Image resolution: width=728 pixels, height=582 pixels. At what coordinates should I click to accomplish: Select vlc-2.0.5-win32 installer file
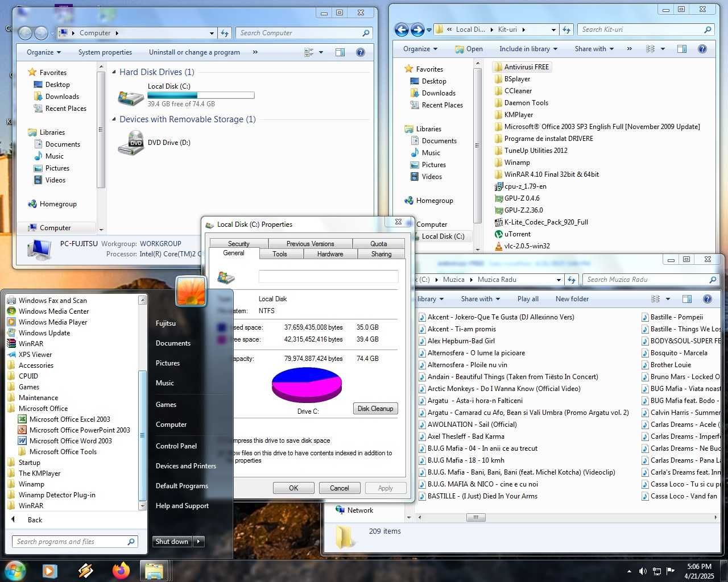(x=522, y=246)
